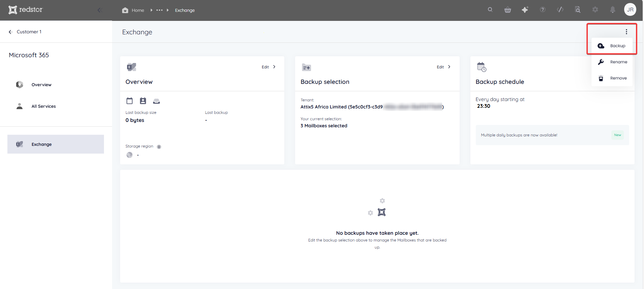Select Exchange in the sidebar
The height and width of the screenshot is (289, 644).
tap(56, 144)
